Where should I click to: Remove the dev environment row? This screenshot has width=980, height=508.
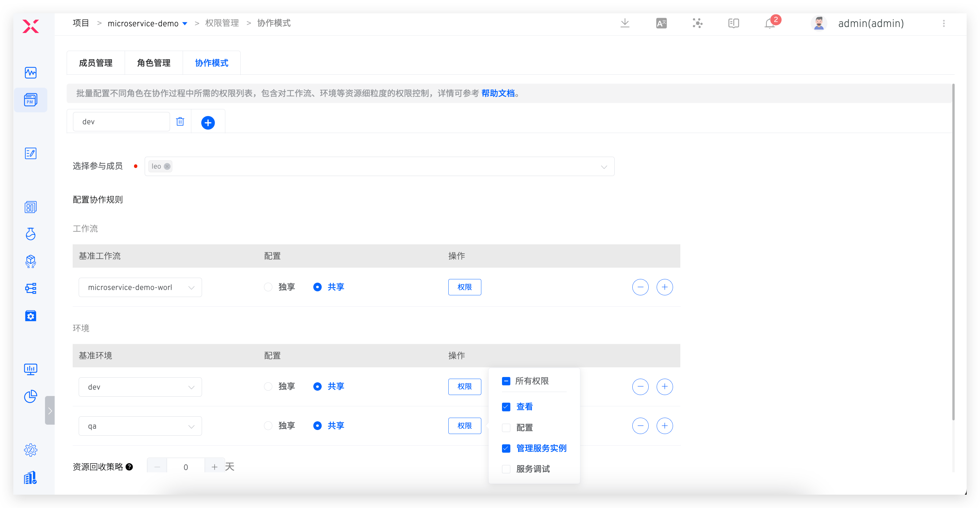click(640, 387)
